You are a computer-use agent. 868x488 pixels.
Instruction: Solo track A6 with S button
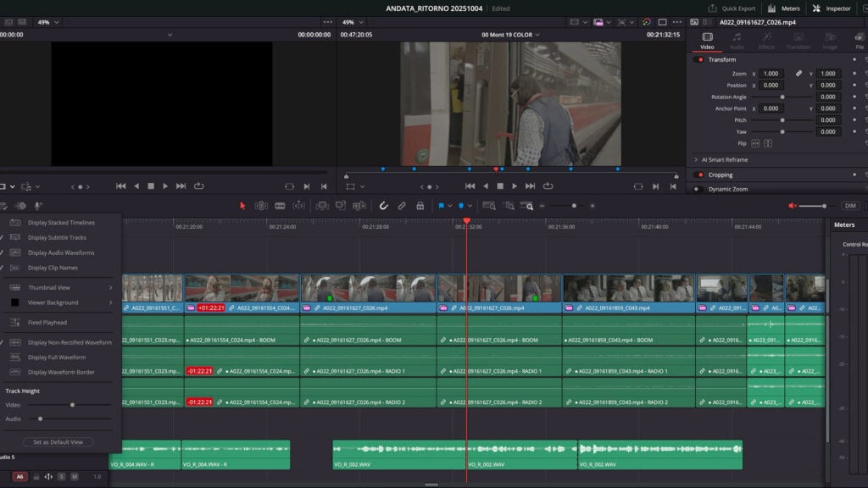(x=61, y=477)
